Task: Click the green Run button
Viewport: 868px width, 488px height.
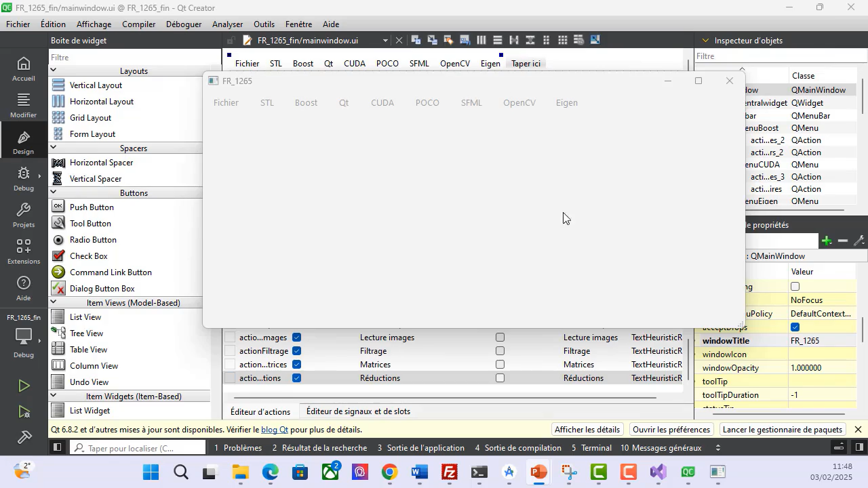Action: [x=24, y=386]
